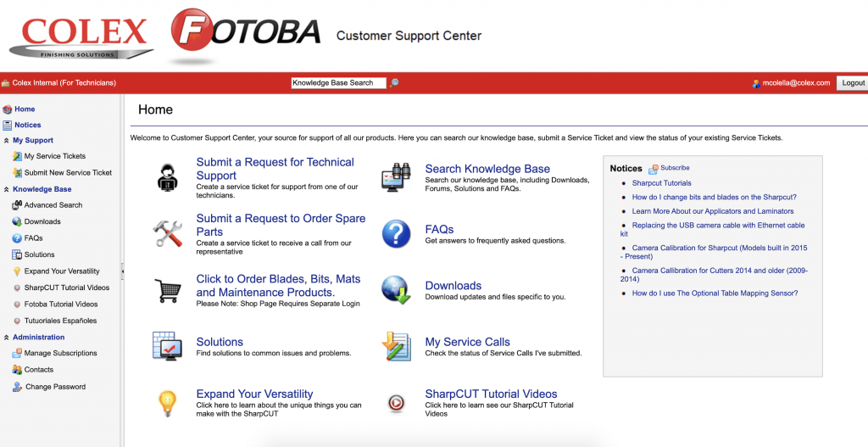Open Fotoba Tutorial Videos in sidebar
868x447 pixels.
(61, 305)
